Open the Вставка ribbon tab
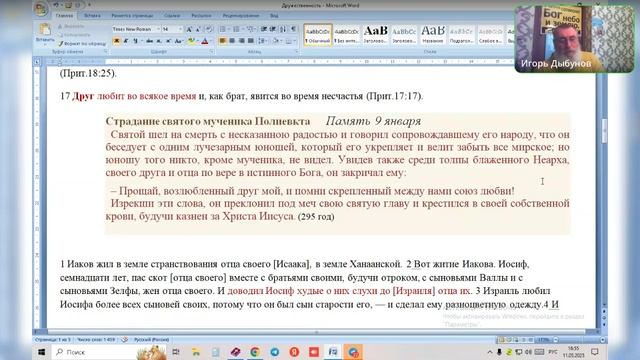This screenshot has height=360, width=640. point(92,16)
